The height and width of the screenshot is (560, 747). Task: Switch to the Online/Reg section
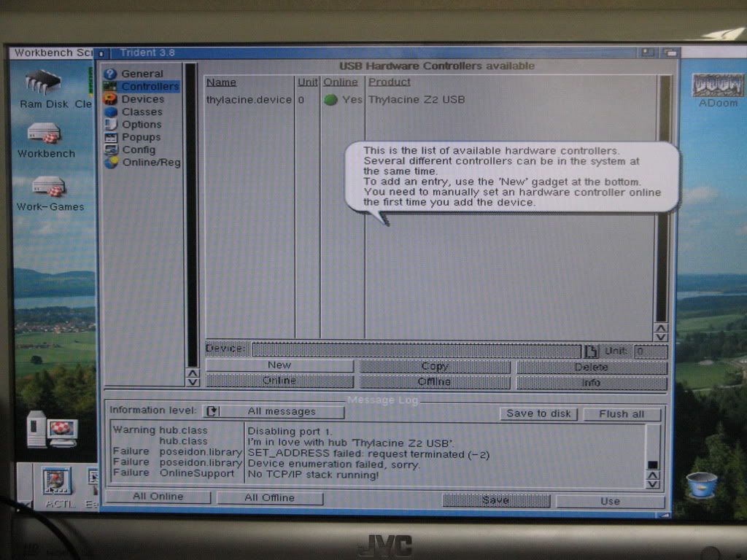point(150,163)
